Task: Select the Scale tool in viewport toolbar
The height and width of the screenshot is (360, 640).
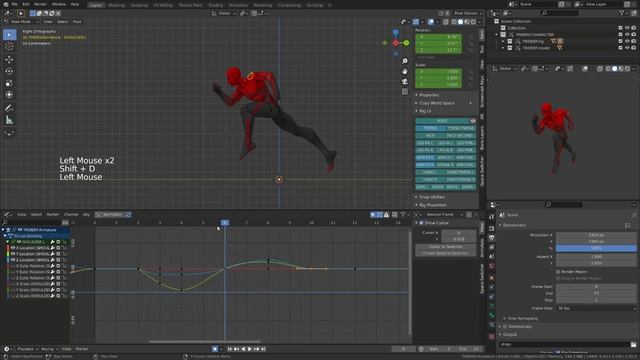Action: 9,83
